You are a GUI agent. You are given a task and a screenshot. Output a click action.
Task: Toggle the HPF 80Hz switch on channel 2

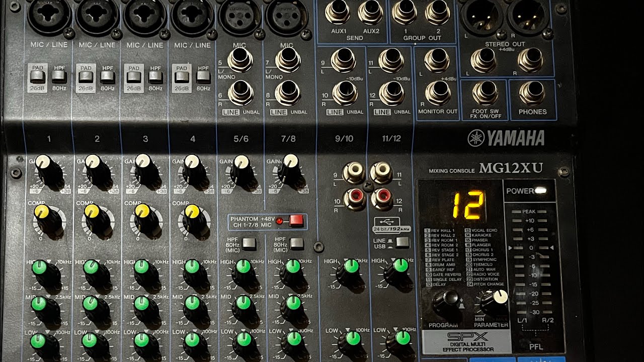tap(108, 77)
